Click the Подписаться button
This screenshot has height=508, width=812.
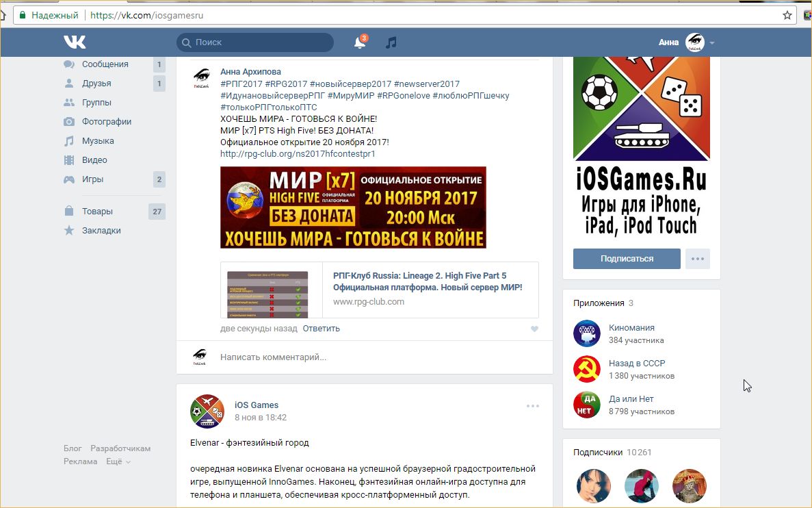(627, 259)
